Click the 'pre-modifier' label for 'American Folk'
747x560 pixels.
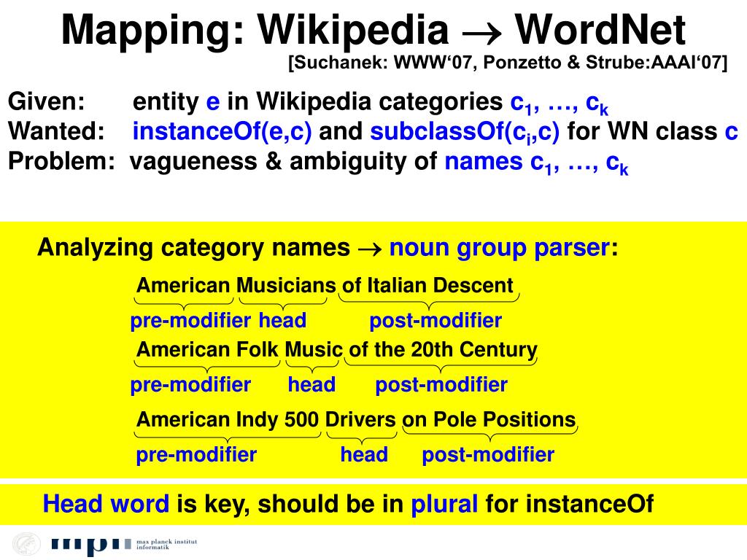[190, 385]
